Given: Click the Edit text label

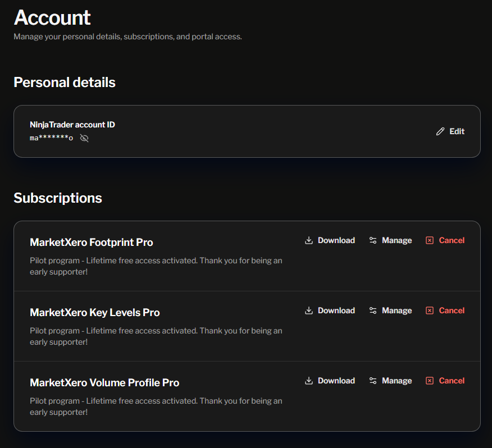Looking at the screenshot, I should click(457, 131).
